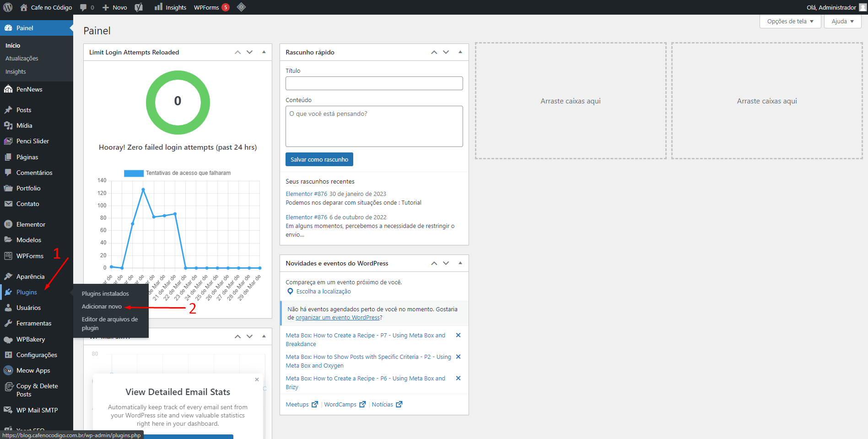Open Insights under Painel submenu
The width and height of the screenshot is (868, 439).
pos(16,71)
